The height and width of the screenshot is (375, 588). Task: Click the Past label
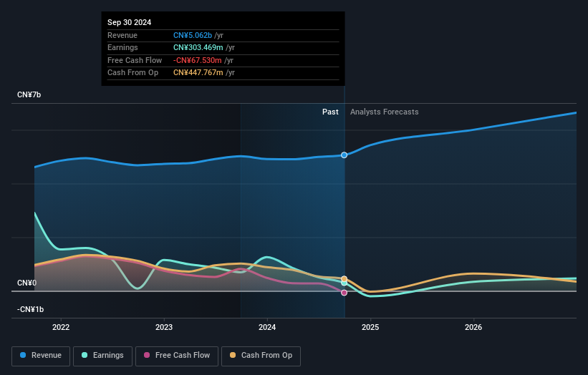[x=330, y=112]
